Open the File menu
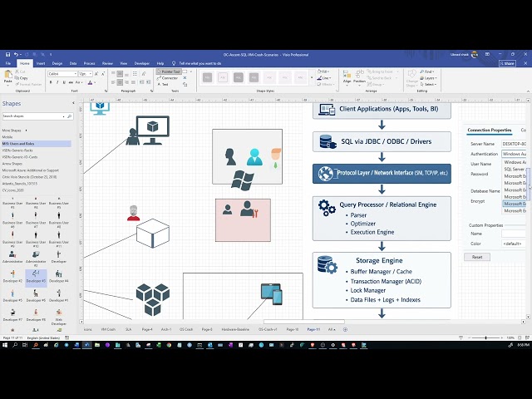This screenshot has width=532, height=399. [x=8, y=63]
